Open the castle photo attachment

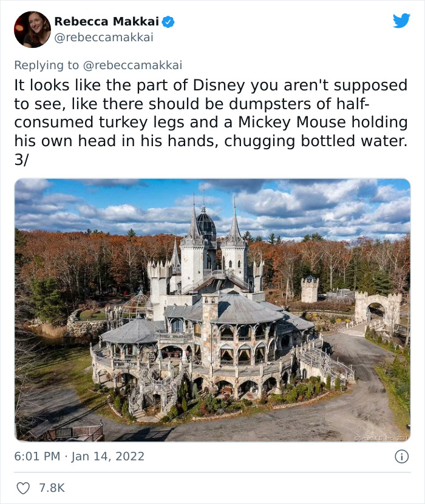[x=212, y=310]
